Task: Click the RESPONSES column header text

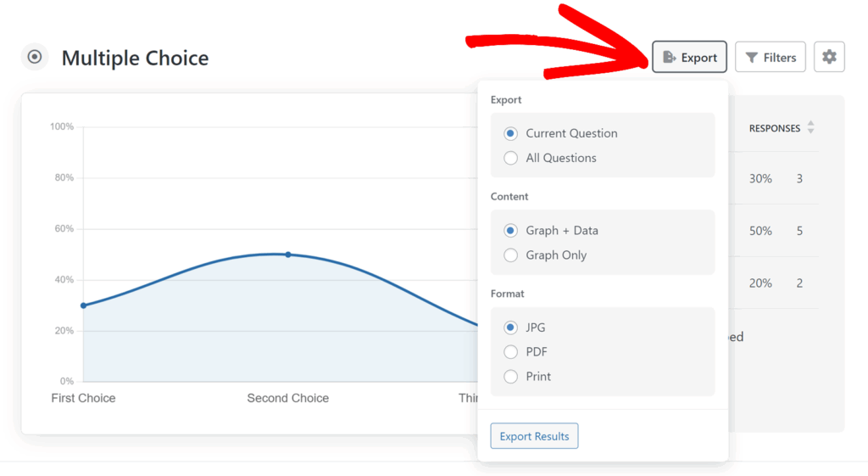Action: (x=774, y=128)
